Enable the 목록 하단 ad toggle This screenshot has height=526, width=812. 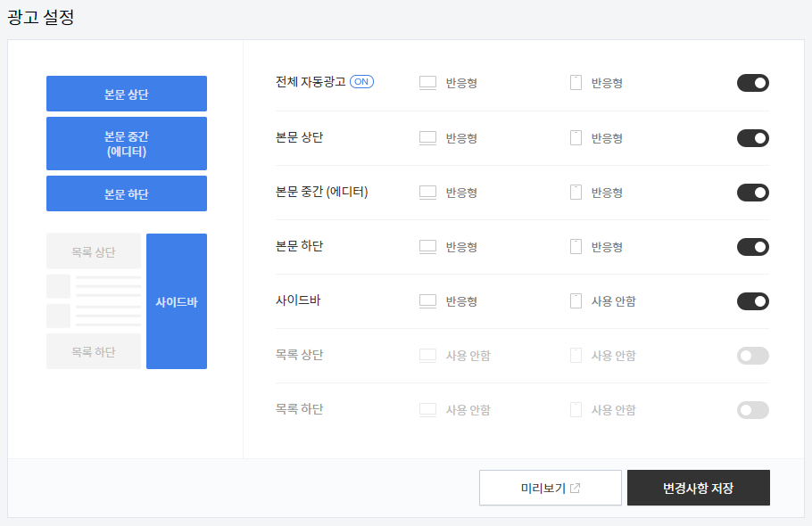(x=752, y=409)
